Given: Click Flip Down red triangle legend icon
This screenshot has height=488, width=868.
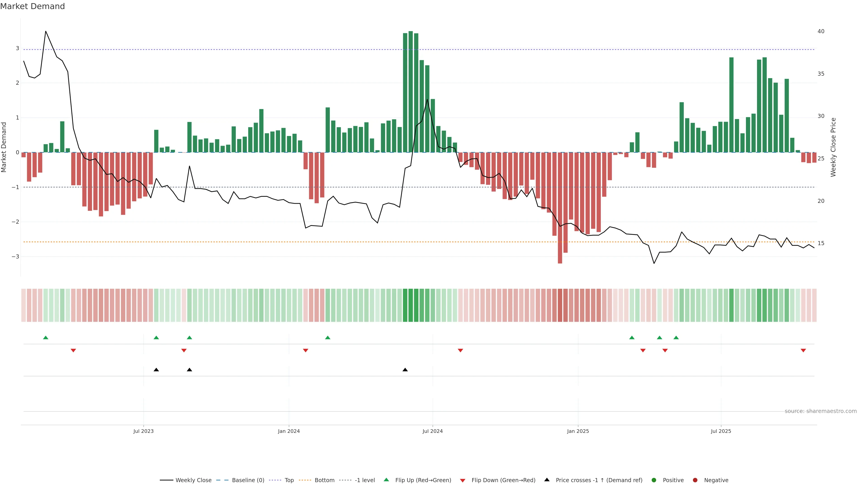Looking at the screenshot, I should (x=463, y=481).
